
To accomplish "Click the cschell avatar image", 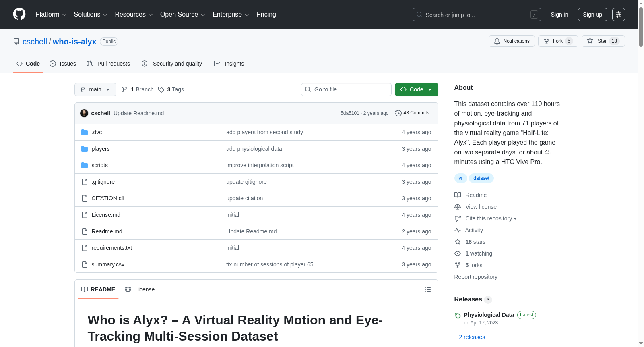I will (84, 113).
